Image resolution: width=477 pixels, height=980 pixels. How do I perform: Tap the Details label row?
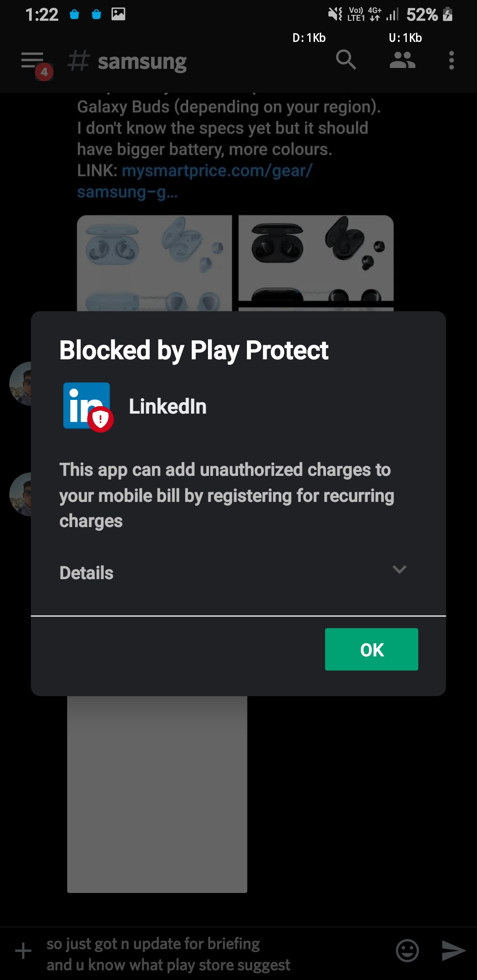[x=87, y=573]
